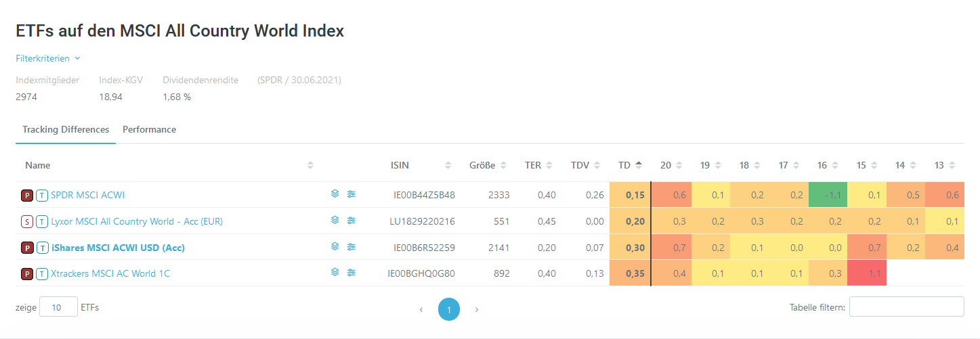Click the P badge beside Xtrackers MSCI AC World
Image resolution: width=980 pixels, height=339 pixels.
(x=27, y=274)
